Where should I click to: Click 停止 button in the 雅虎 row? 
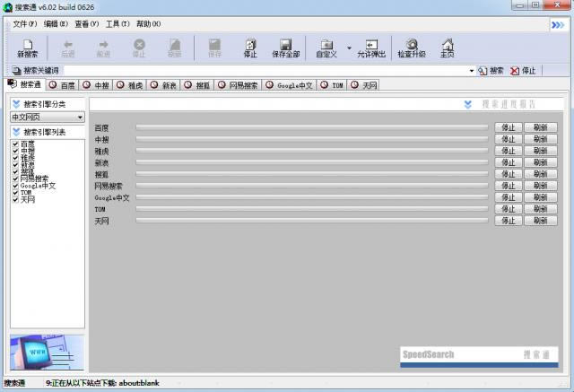[509, 151]
